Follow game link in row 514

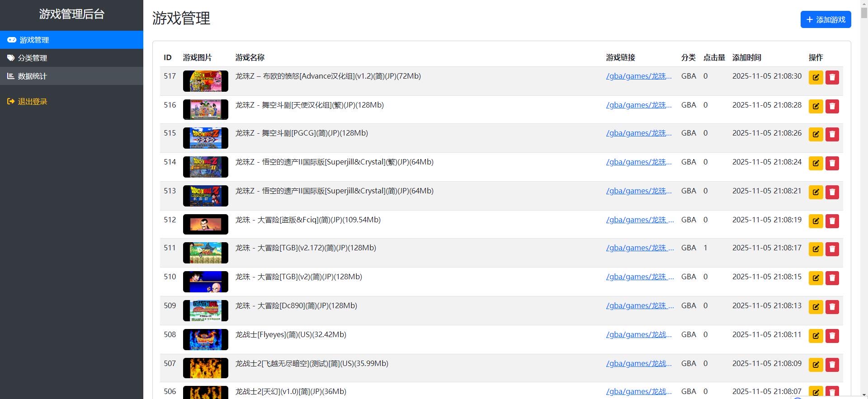639,162
